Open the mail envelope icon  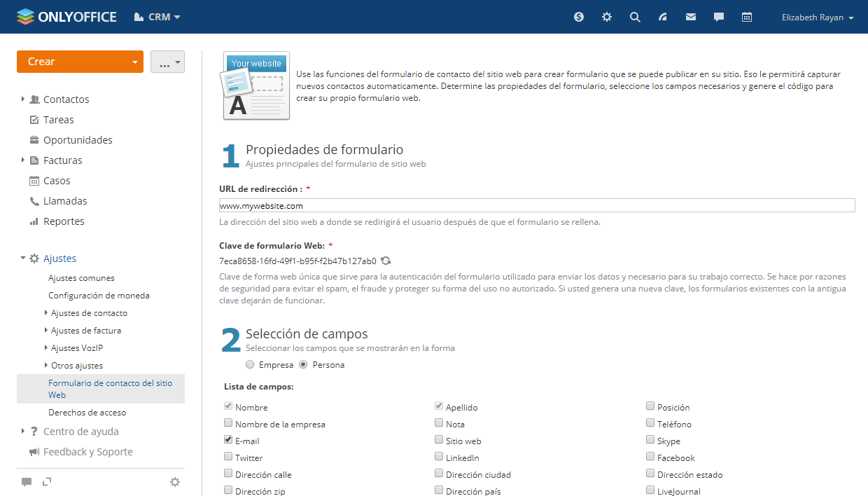click(691, 17)
